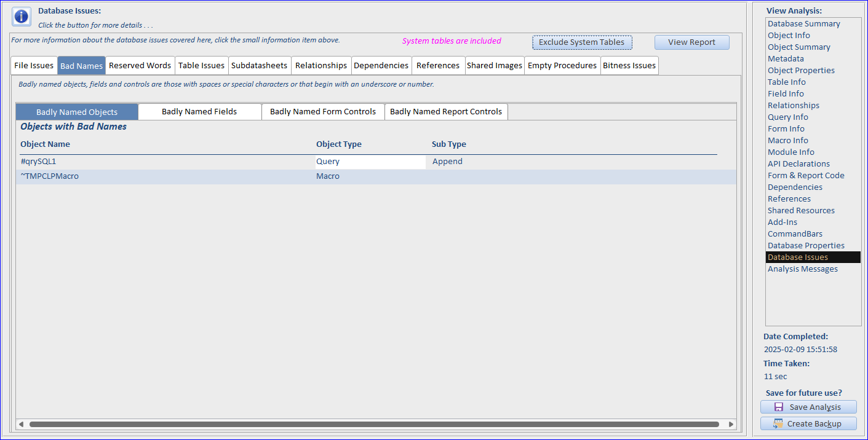Switch to the Subdatasheets tab
Viewport: 868px width, 440px height.
(x=260, y=66)
